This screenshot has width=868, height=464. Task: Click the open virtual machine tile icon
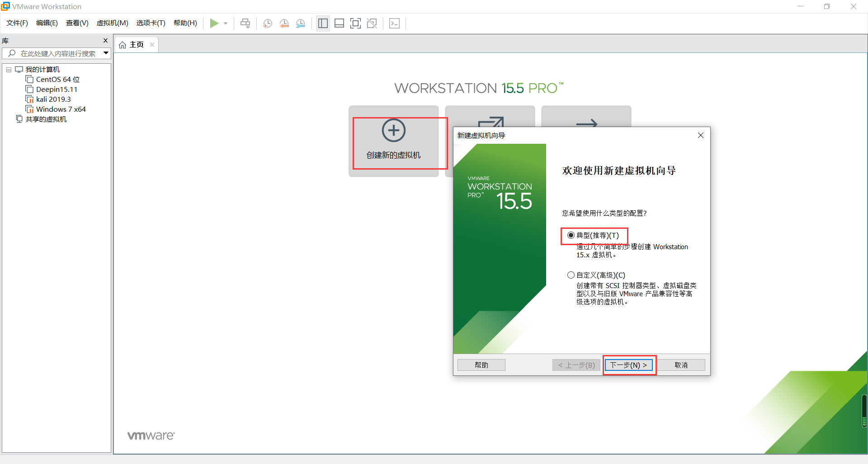(x=491, y=123)
